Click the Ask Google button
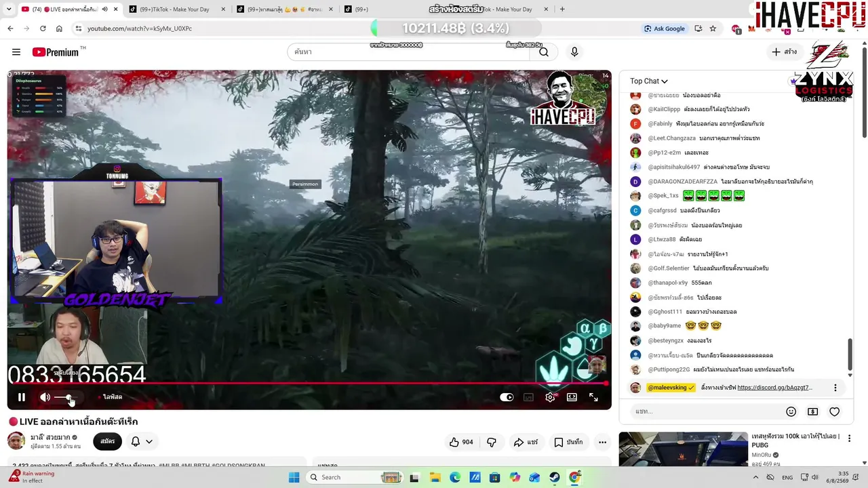 click(x=664, y=28)
